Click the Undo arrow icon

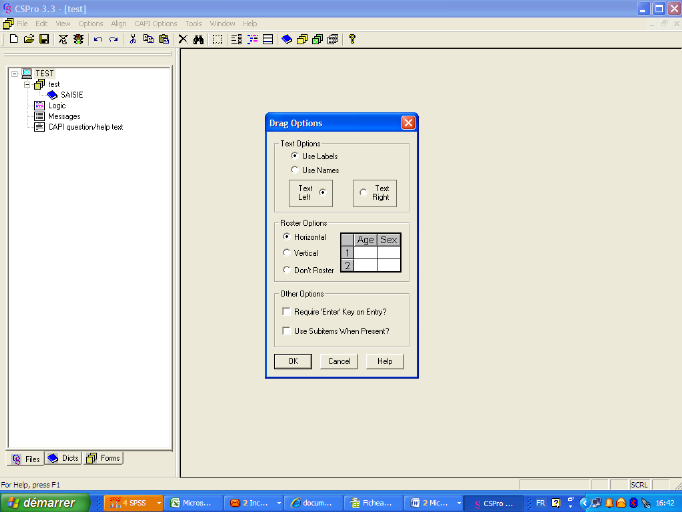coord(97,39)
